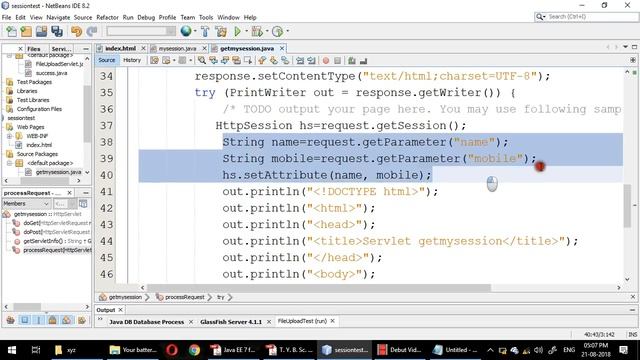Screen dimensions: 640x360
Task: Open the taskbar volume icon
Action: click(538, 350)
